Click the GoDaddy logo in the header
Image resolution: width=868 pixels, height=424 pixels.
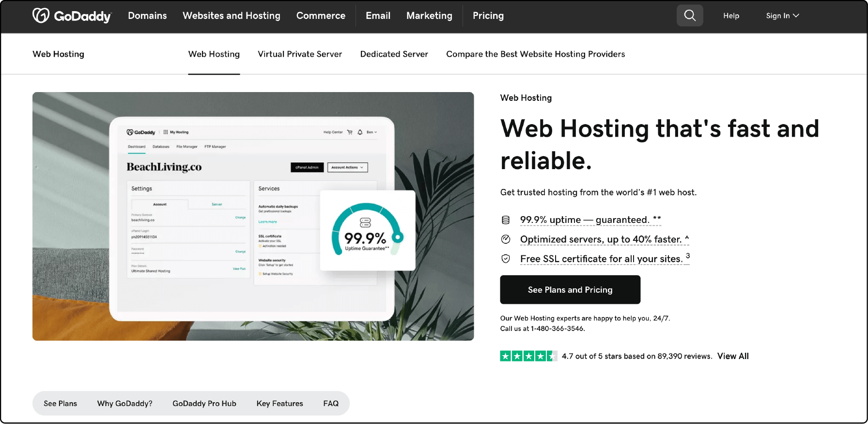click(x=72, y=16)
